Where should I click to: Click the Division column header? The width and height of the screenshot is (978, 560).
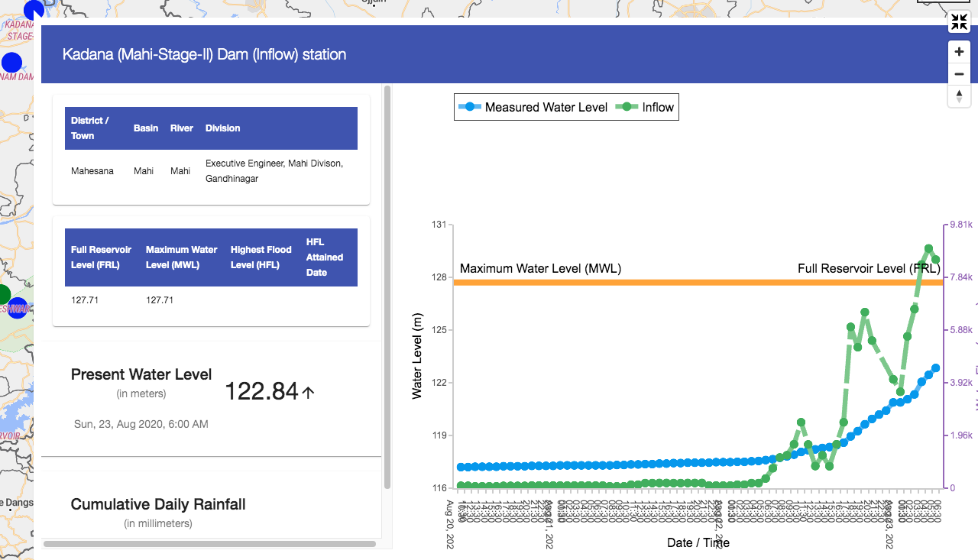click(x=222, y=128)
